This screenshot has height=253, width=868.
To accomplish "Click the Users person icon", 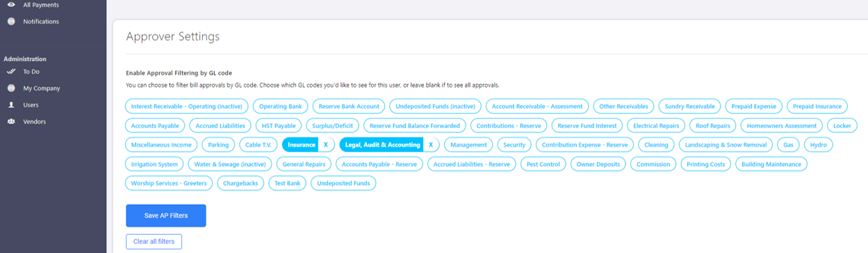I will [x=10, y=105].
